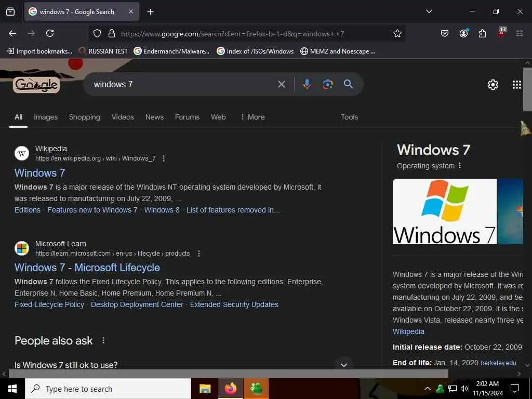Open the Editions sublink
532x399 pixels.
[27, 210]
